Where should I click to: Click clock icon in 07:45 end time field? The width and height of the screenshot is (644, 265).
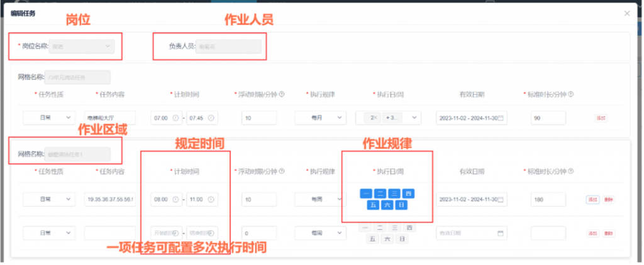click(x=211, y=117)
